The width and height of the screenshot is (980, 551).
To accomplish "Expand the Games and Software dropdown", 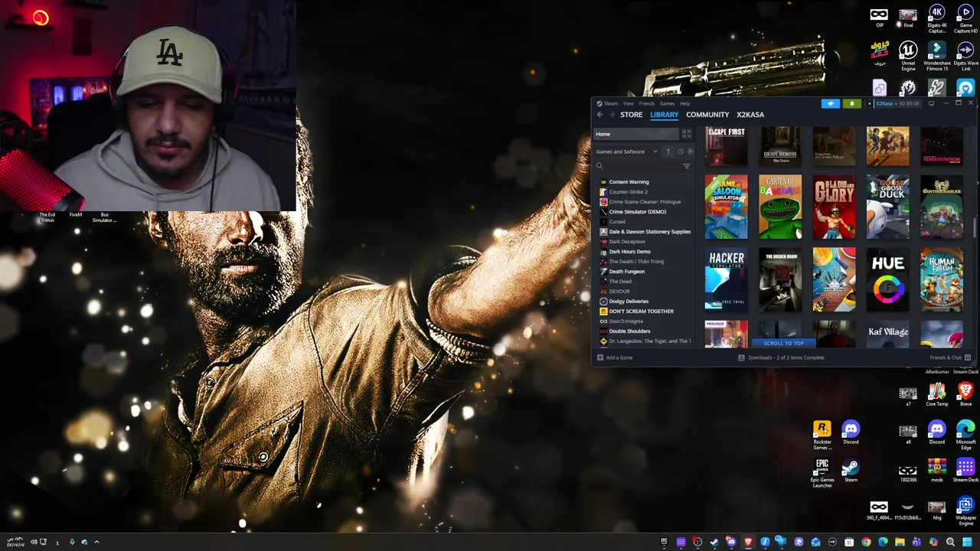I will tap(626, 152).
